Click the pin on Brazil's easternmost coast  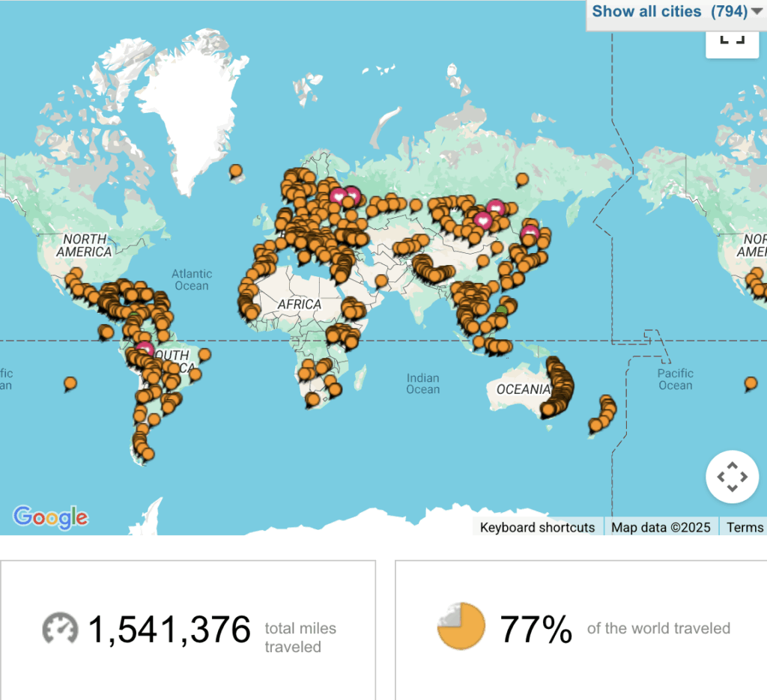point(204,354)
